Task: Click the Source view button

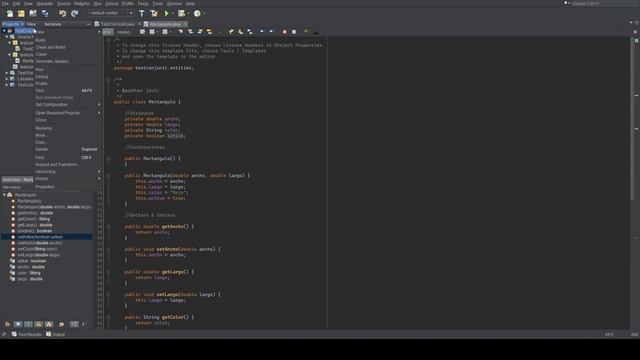Action: point(108,32)
